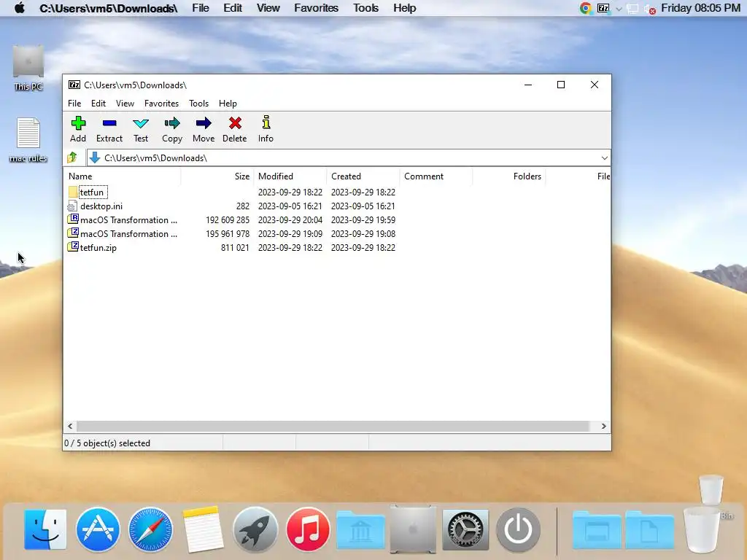Open the Favorites menu in 7-Zip window
747x560 pixels.
161,104
